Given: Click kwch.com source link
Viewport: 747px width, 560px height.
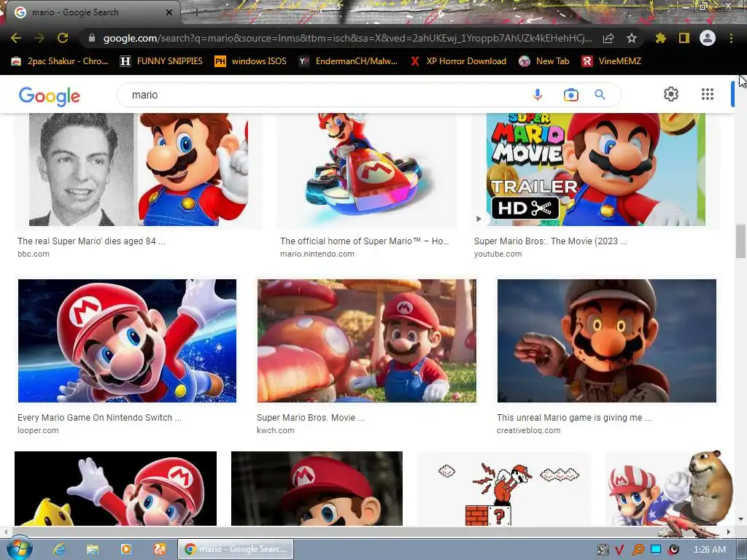Looking at the screenshot, I should click(x=275, y=430).
